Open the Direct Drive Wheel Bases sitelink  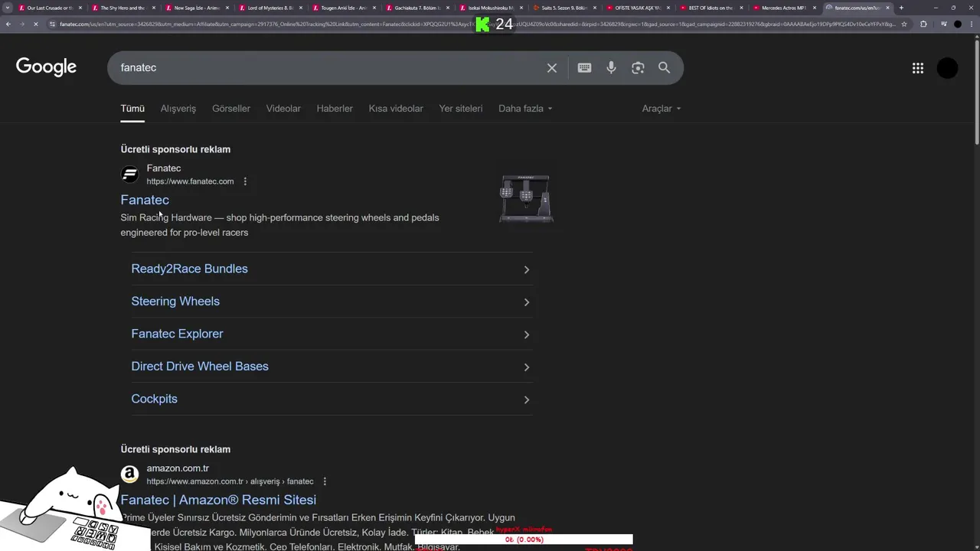(x=200, y=367)
